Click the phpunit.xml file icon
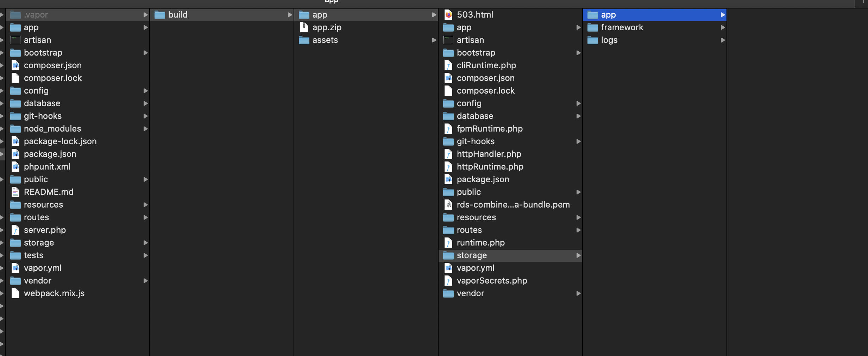 15,167
